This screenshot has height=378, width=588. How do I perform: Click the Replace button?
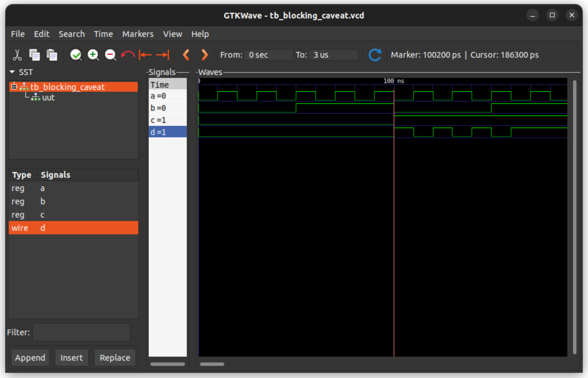pyautogui.click(x=115, y=358)
